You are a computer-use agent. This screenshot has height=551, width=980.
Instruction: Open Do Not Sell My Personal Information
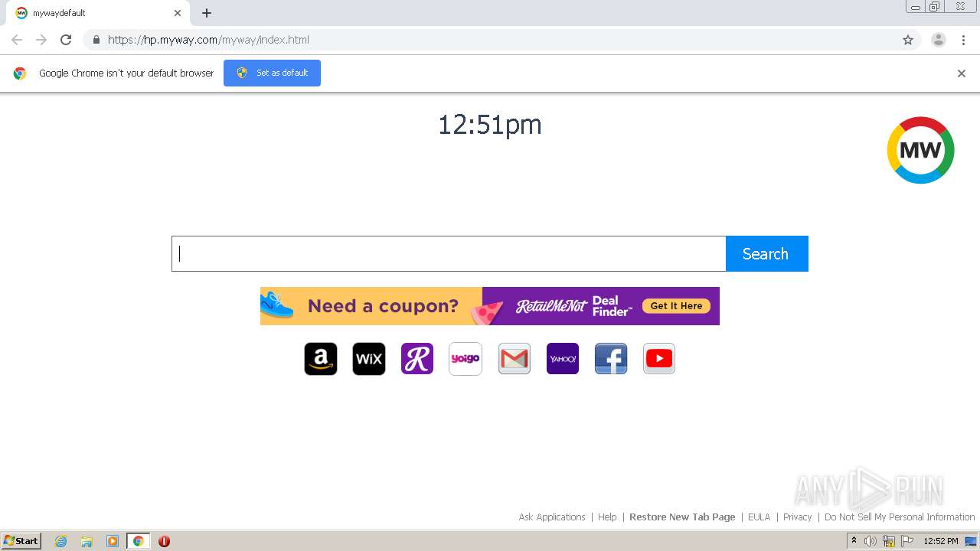900,517
